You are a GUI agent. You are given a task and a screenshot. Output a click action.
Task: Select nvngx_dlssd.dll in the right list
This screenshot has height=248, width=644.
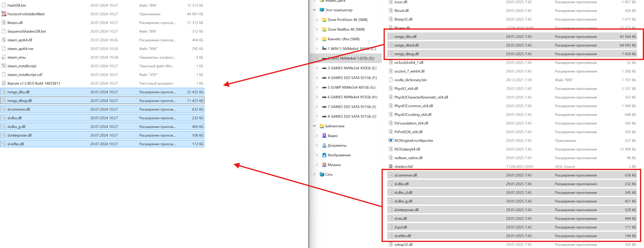point(512,45)
